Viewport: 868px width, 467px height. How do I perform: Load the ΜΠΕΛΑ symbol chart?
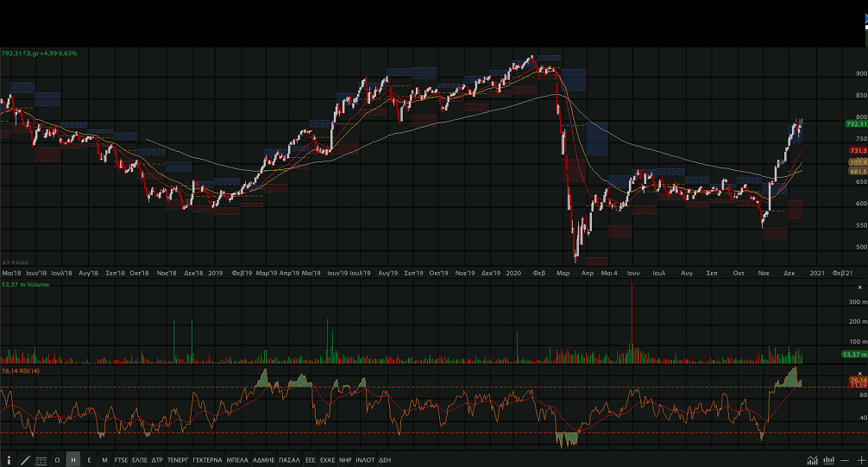tap(237, 460)
